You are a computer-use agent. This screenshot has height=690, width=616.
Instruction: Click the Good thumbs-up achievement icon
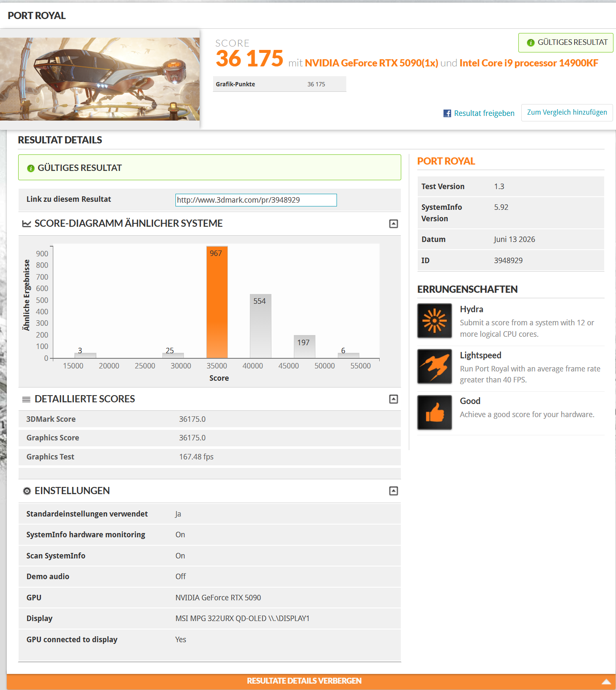tap(435, 412)
